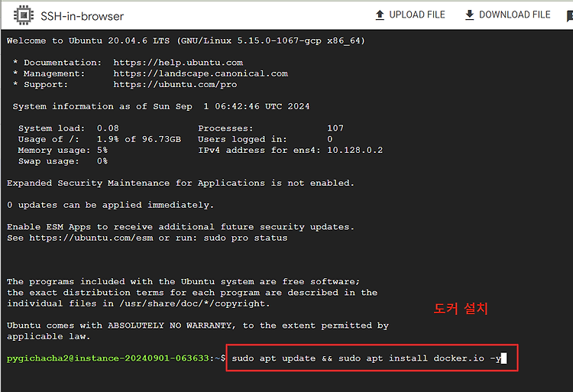Click the ABSOLUTELY NO WARRANTY line

point(198,326)
